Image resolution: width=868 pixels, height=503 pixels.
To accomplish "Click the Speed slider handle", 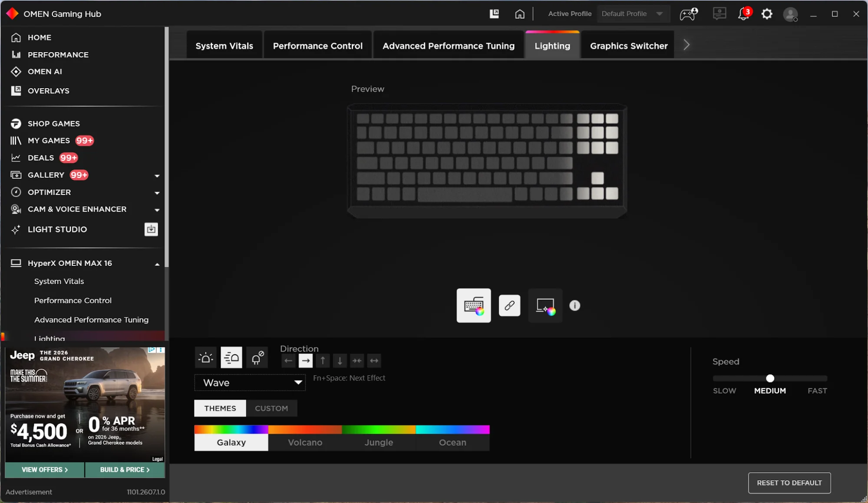I will point(770,378).
